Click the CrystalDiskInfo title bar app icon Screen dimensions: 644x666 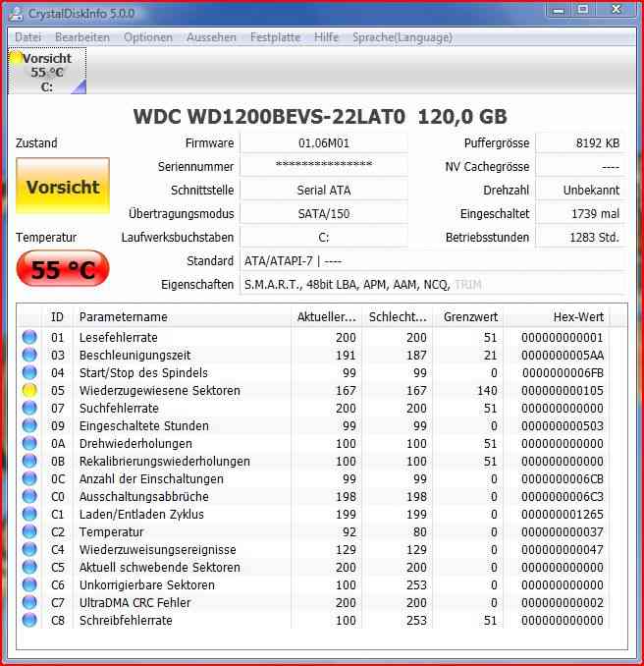(x=16, y=14)
